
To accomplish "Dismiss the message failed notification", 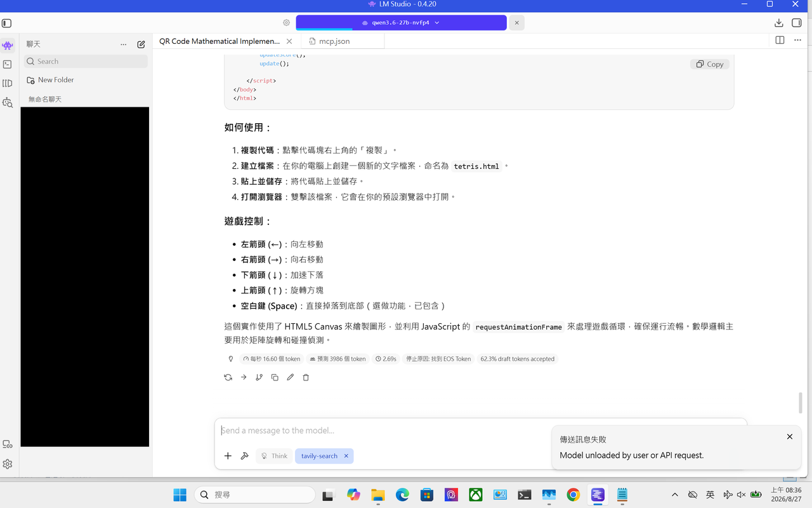I will pyautogui.click(x=790, y=436).
